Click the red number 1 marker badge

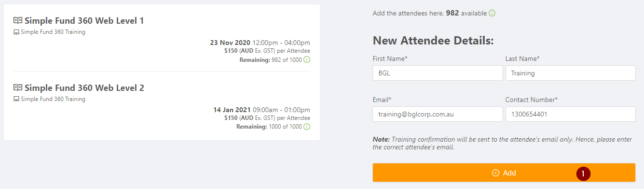pos(583,173)
